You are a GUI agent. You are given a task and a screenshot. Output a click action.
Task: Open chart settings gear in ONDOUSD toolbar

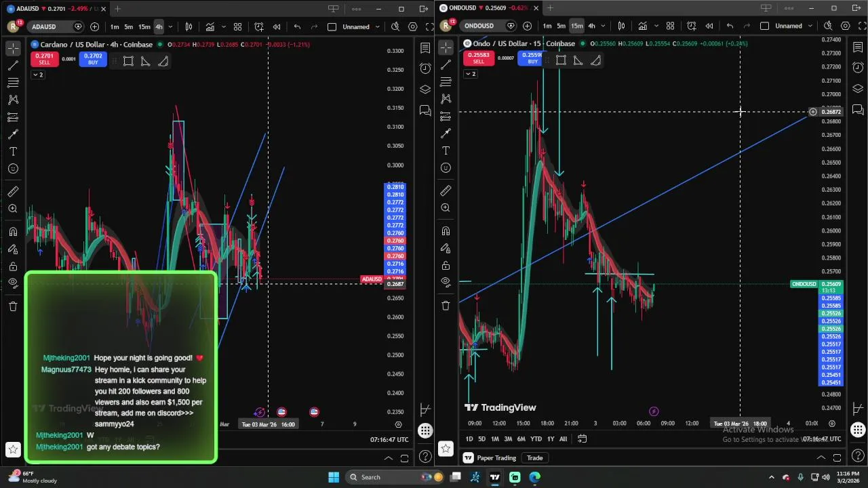(846, 26)
